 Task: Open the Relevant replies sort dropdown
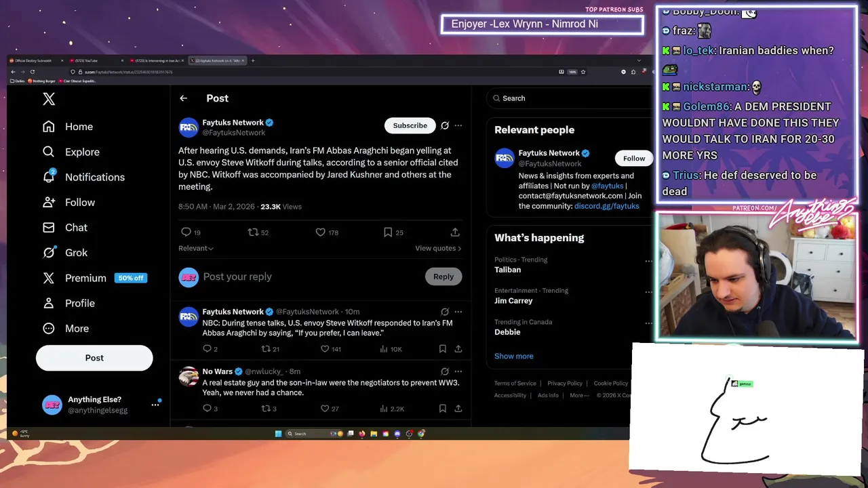pyautogui.click(x=196, y=248)
